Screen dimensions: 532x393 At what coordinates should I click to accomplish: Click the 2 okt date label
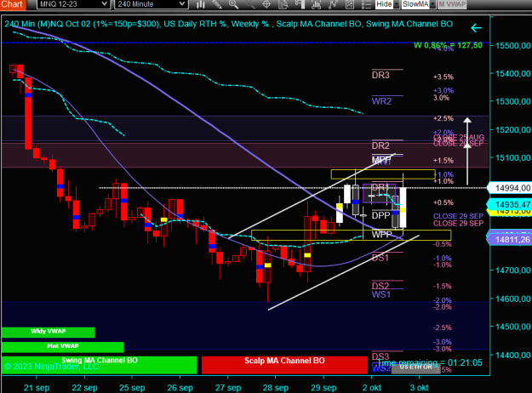(371, 388)
